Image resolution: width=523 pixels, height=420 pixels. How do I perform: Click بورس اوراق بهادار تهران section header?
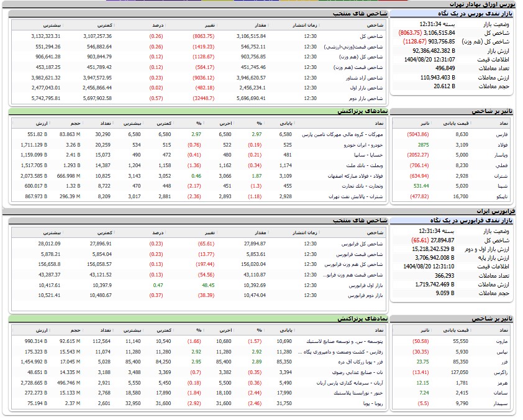(x=489, y=4)
